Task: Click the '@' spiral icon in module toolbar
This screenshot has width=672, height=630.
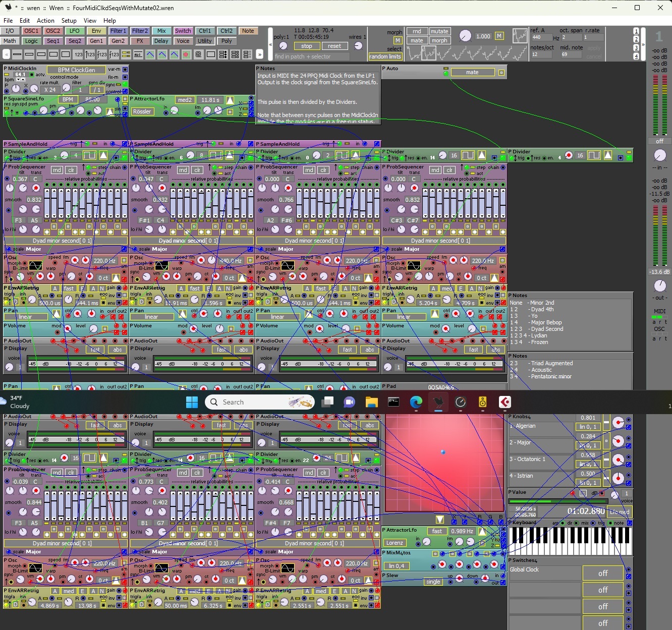Action: pos(198,54)
